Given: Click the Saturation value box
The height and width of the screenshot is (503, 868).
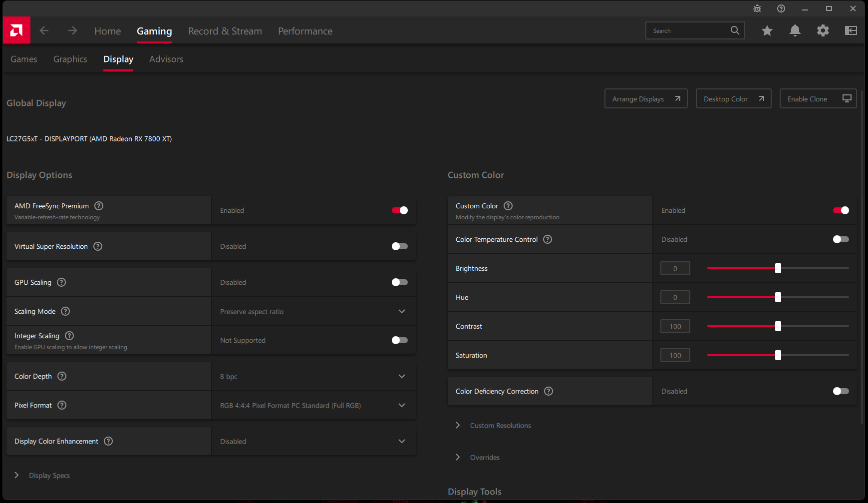Looking at the screenshot, I should click(675, 355).
